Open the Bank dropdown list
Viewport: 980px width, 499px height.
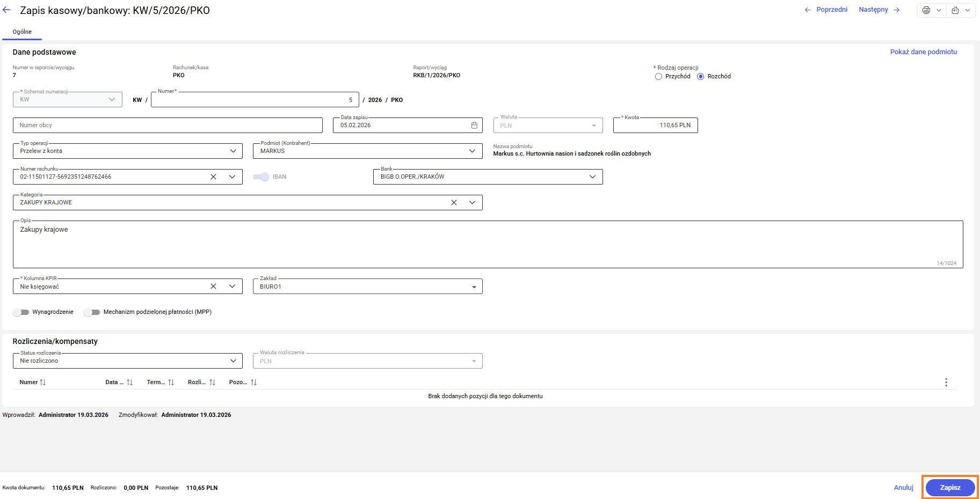pos(592,177)
